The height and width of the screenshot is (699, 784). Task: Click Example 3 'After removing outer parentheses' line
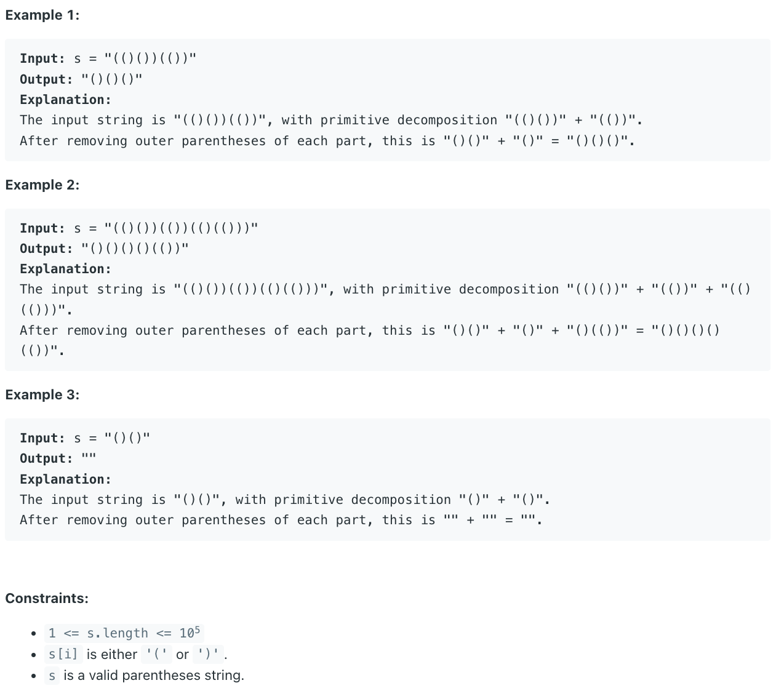coord(281,520)
